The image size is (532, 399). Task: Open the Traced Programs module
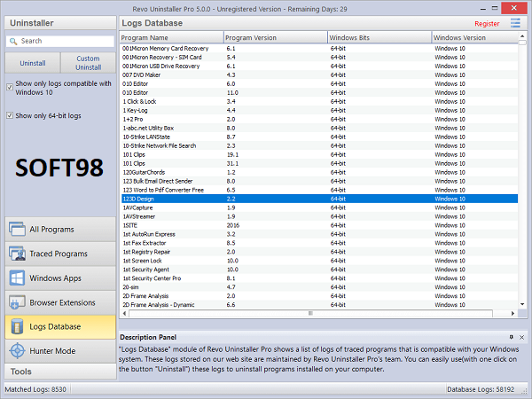pyautogui.click(x=59, y=254)
